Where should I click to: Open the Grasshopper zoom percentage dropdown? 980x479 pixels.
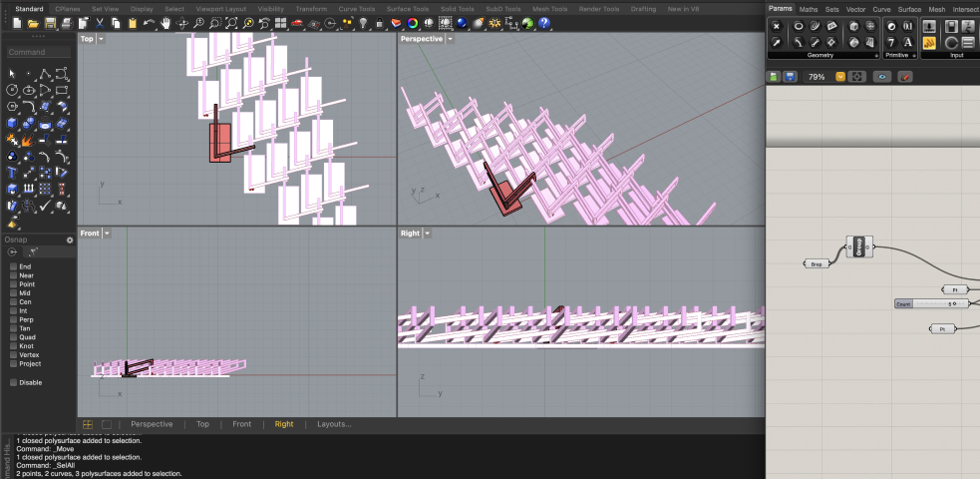tap(840, 77)
